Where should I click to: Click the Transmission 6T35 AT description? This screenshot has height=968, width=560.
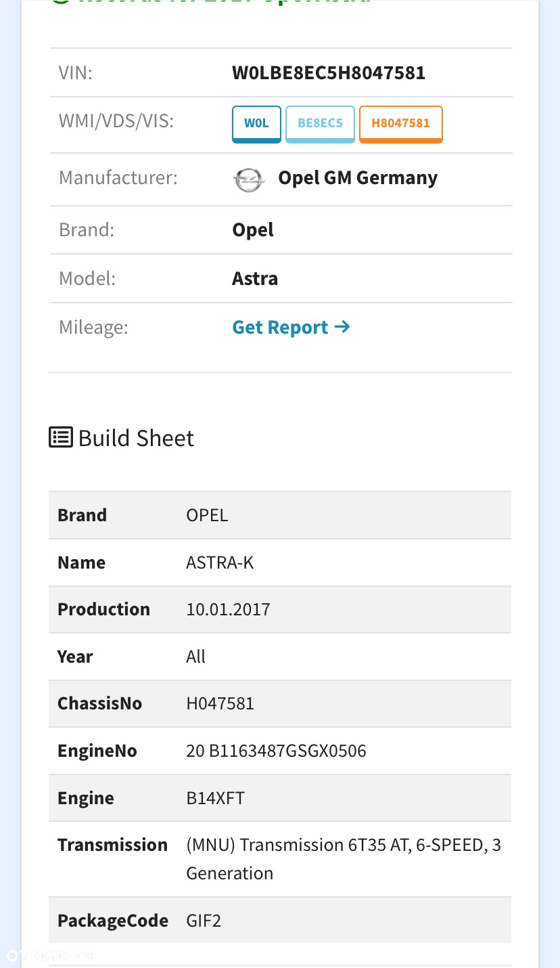coord(344,859)
